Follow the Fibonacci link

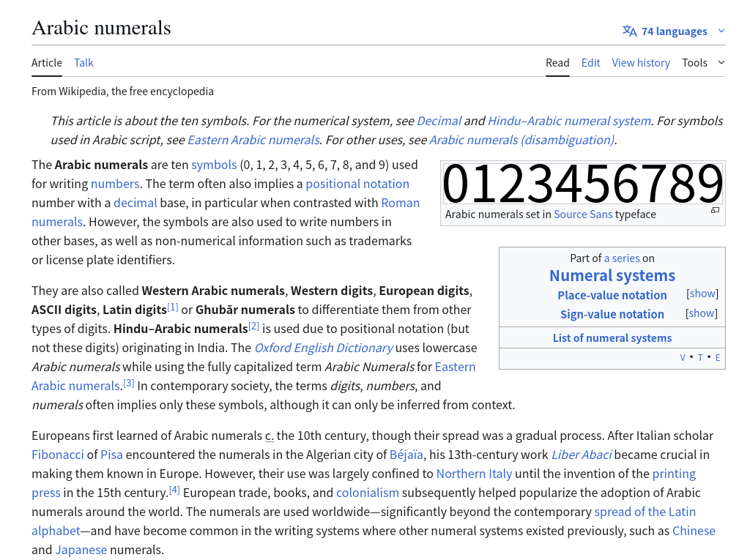tap(58, 455)
